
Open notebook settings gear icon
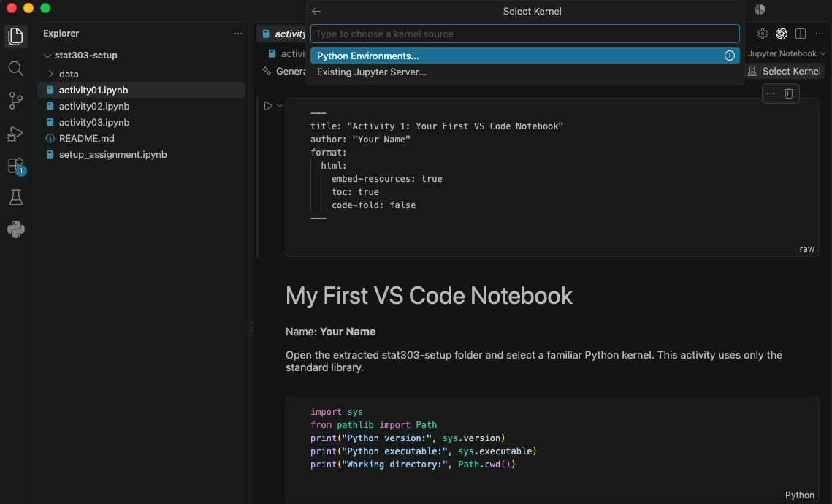pyautogui.click(x=763, y=34)
